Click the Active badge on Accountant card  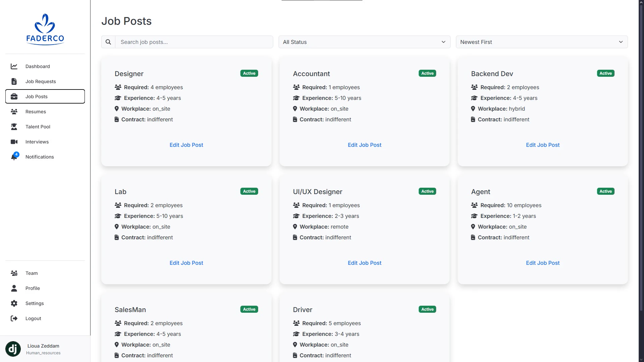point(427,73)
